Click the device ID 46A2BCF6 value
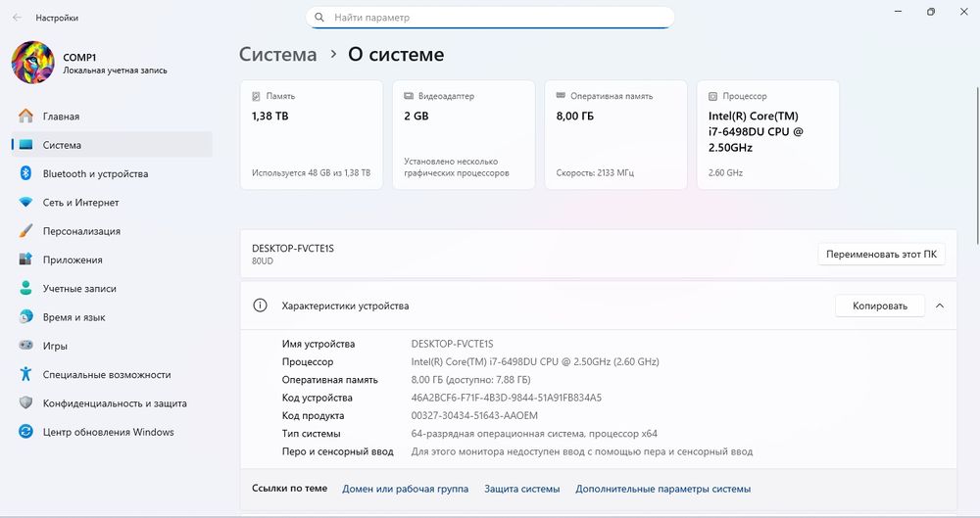 pos(507,398)
